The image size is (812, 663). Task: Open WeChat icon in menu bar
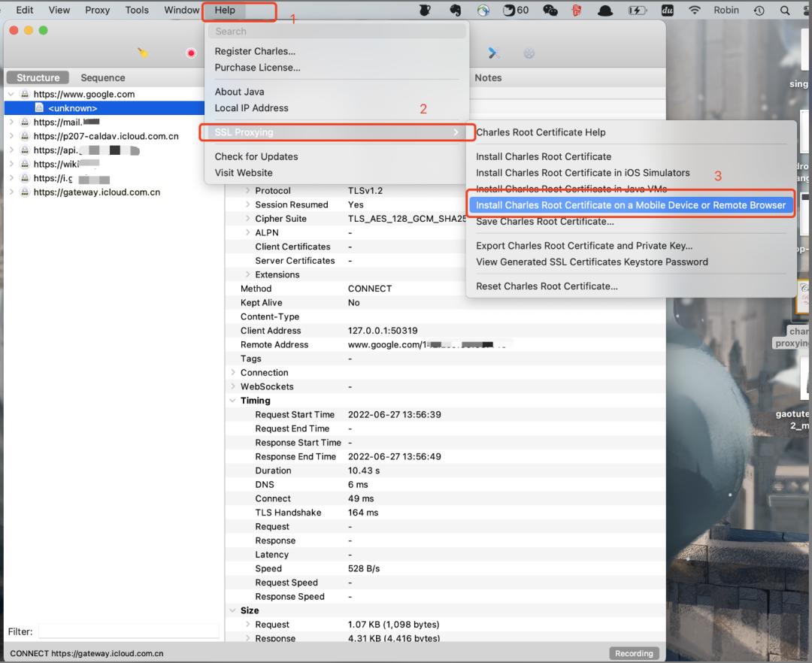(550, 11)
